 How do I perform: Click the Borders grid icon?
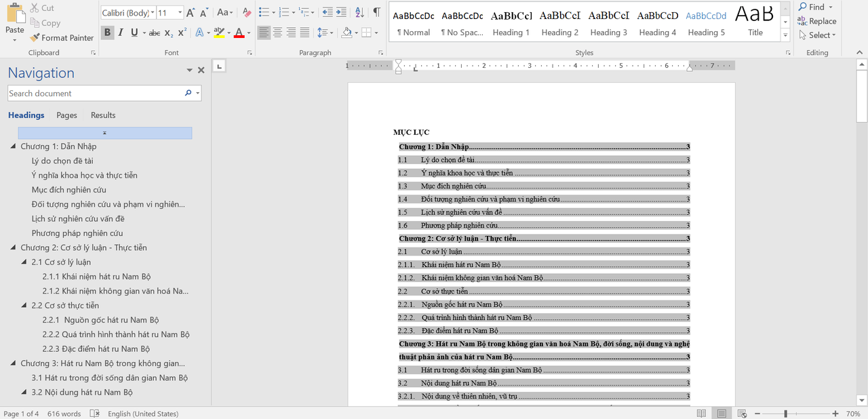(366, 33)
